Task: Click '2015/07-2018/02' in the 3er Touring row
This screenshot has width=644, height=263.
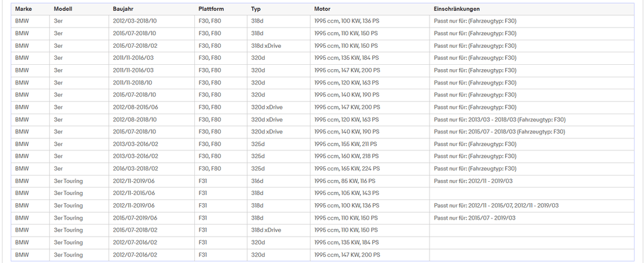Action: tap(135, 230)
